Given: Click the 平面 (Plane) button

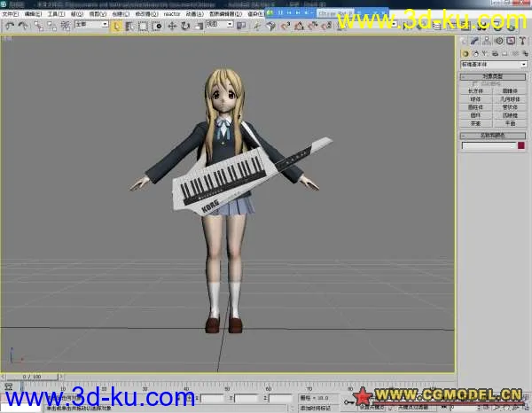Looking at the screenshot, I should (509, 123).
